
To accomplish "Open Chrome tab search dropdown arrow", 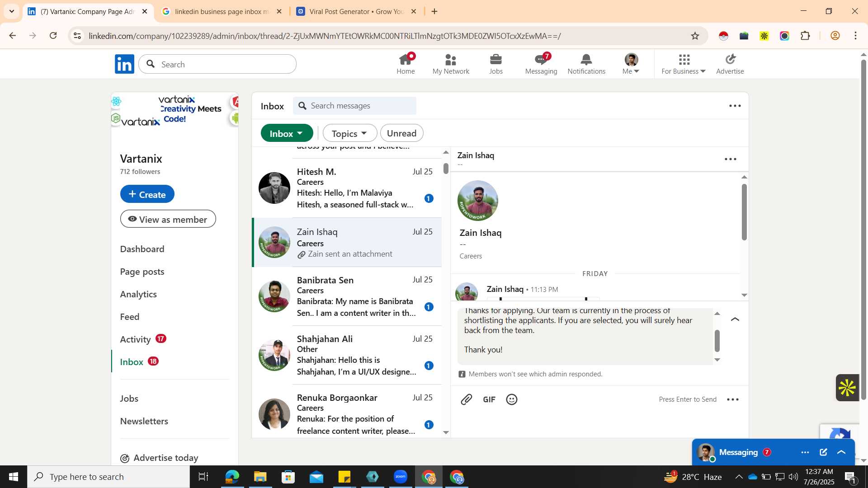I will pos(12,11).
